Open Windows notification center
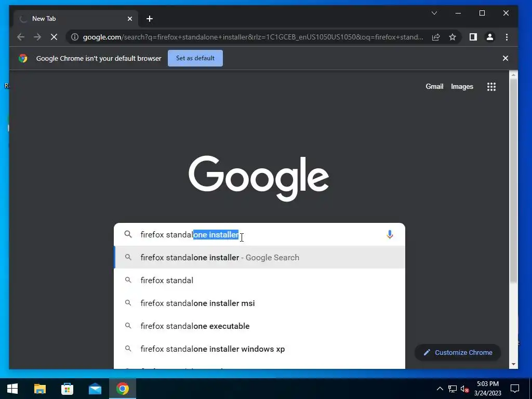 [515, 389]
